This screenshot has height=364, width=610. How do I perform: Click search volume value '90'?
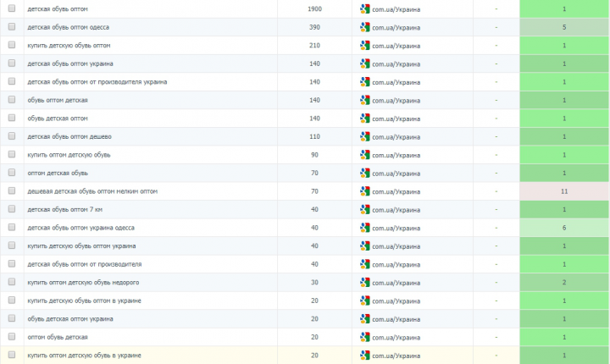[314, 155]
